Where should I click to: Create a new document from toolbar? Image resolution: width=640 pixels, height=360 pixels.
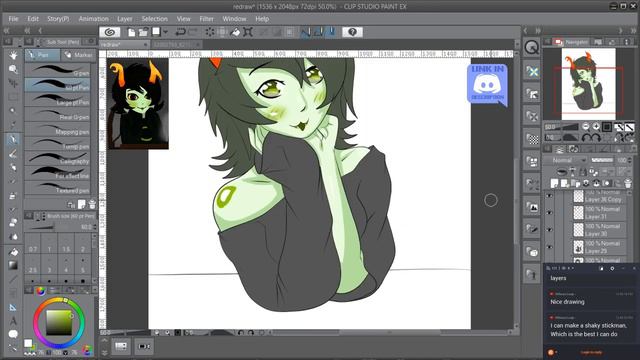(x=131, y=32)
